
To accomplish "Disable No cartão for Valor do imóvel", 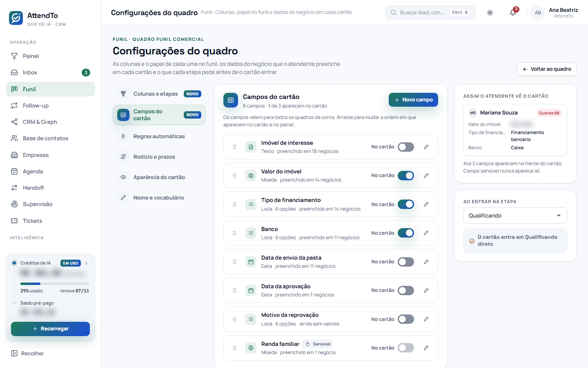I will 406,175.
